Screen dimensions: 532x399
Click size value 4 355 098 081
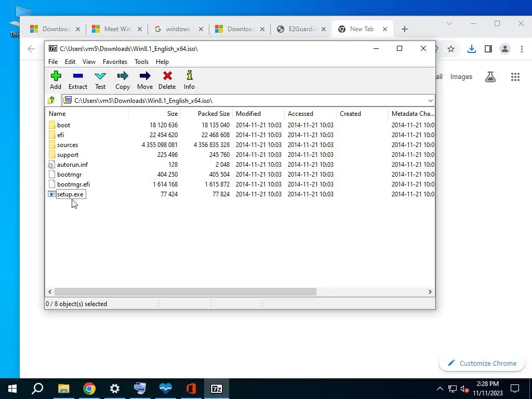tap(159, 145)
